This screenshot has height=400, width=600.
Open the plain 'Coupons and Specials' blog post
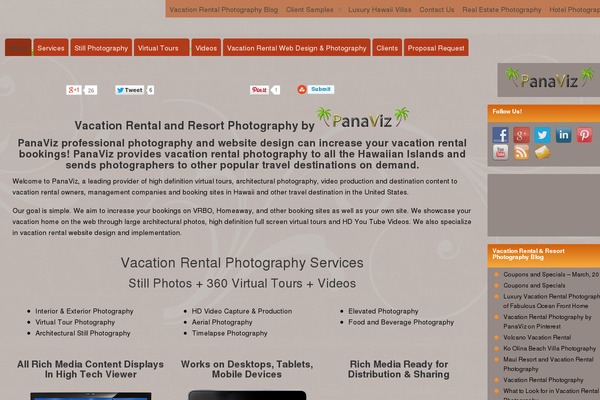(x=534, y=286)
